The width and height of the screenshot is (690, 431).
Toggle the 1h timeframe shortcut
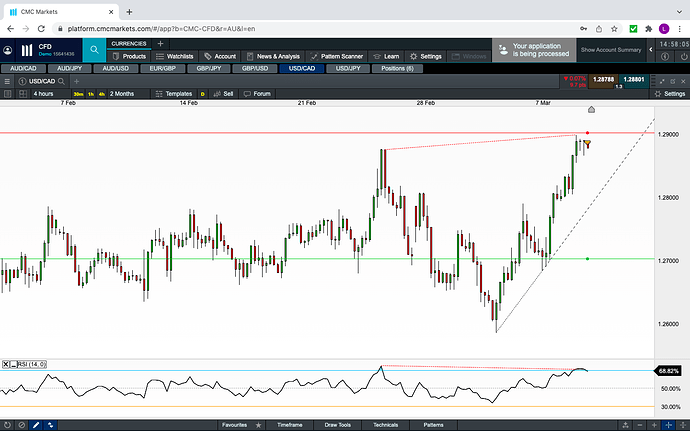[x=90, y=93]
